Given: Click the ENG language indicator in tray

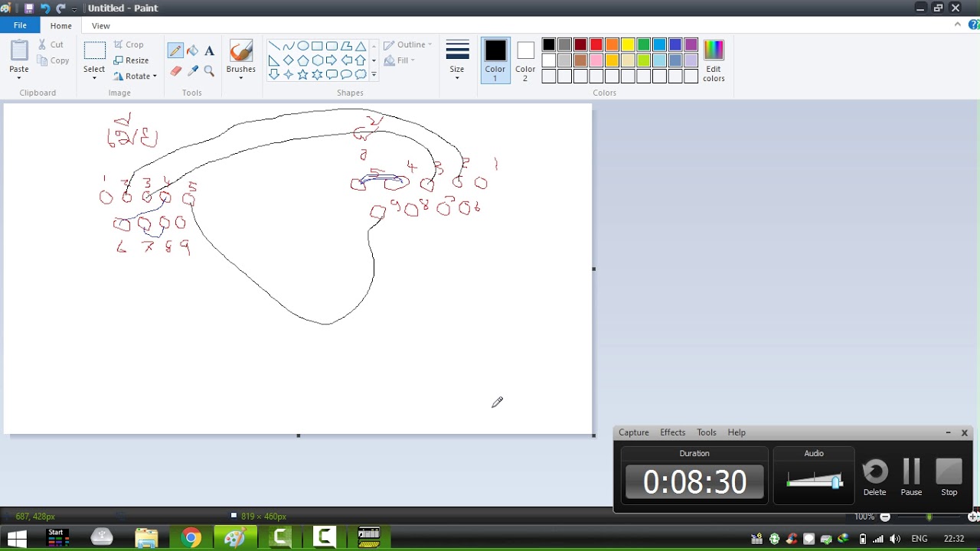Looking at the screenshot, I should pos(919,539).
